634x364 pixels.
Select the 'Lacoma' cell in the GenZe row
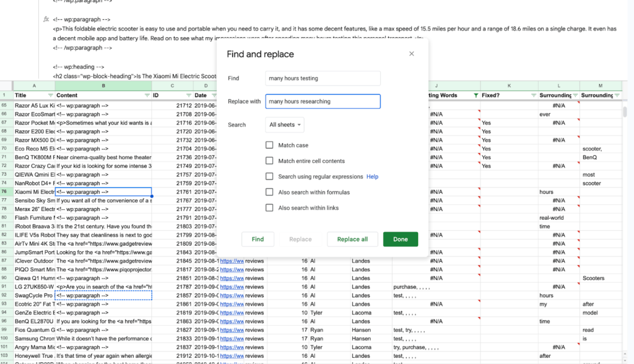371,313
